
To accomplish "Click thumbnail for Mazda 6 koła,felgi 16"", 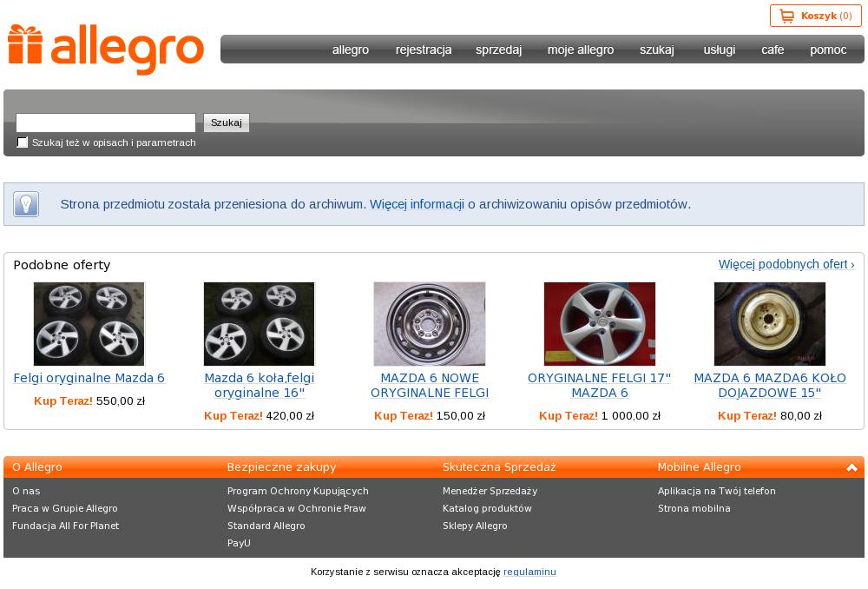I will click(259, 323).
